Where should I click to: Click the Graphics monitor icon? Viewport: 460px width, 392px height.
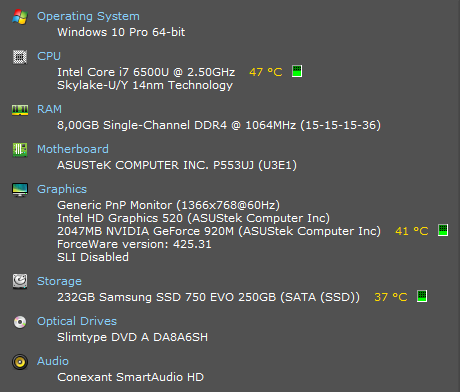coord(20,190)
